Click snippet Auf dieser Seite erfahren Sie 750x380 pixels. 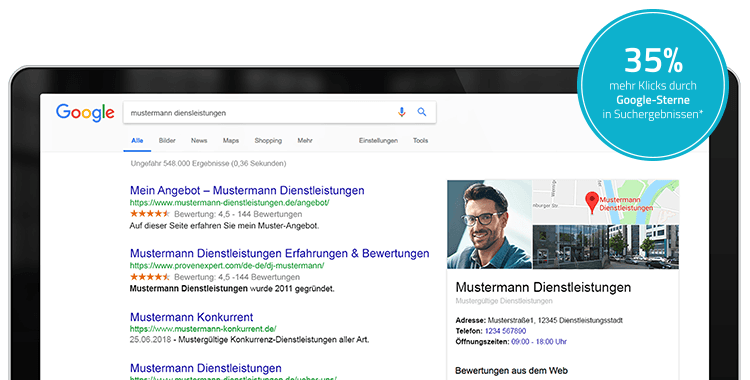point(224,225)
